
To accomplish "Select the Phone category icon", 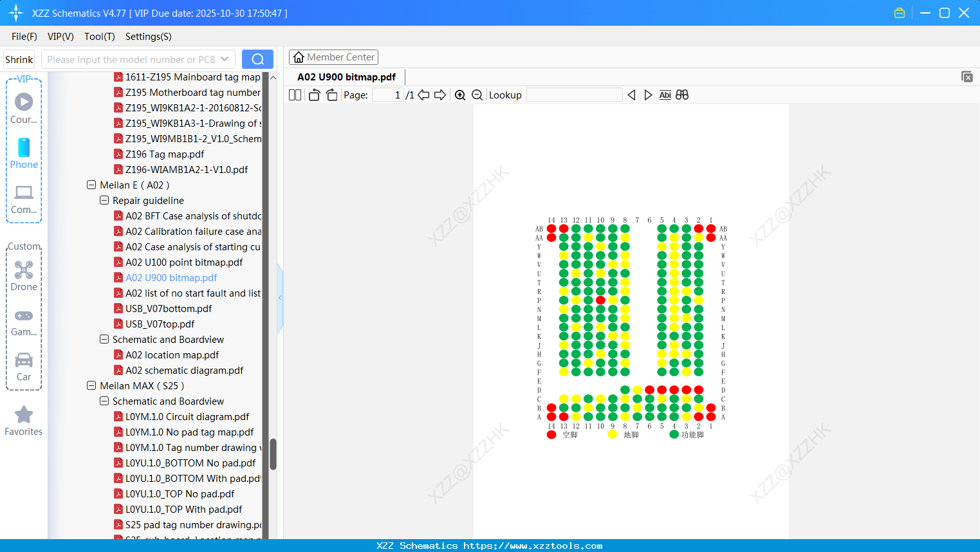I will [x=24, y=153].
